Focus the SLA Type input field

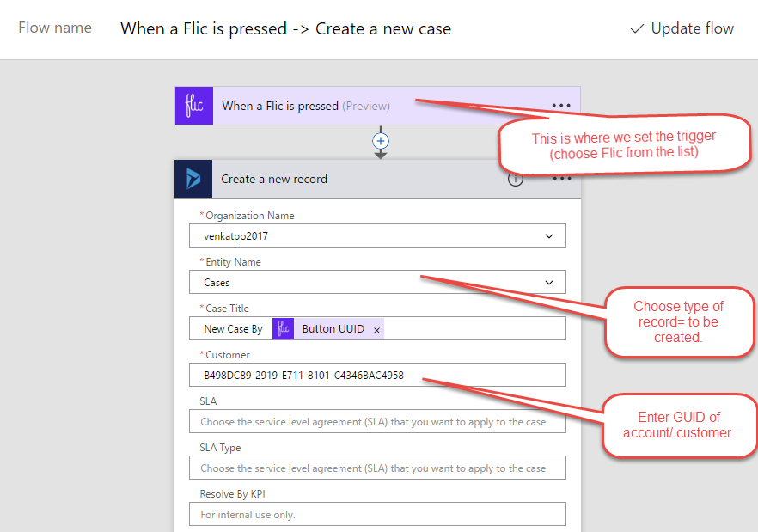[x=377, y=468]
